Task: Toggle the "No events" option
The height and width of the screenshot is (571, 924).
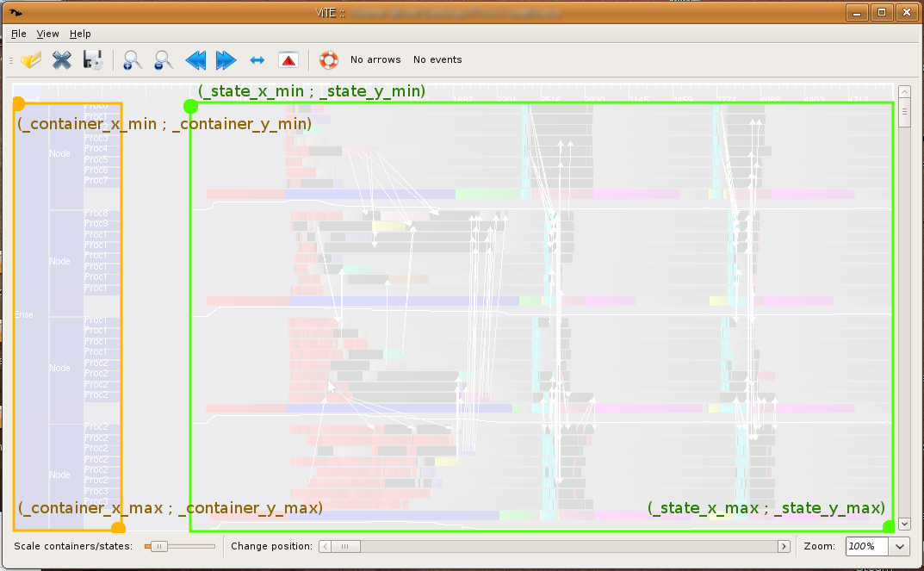Action: tap(437, 60)
